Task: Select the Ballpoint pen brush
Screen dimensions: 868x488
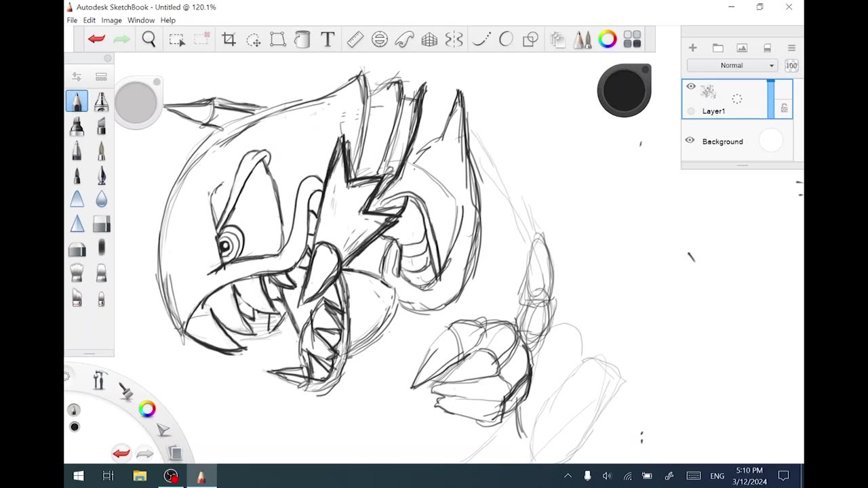Action: click(77, 150)
